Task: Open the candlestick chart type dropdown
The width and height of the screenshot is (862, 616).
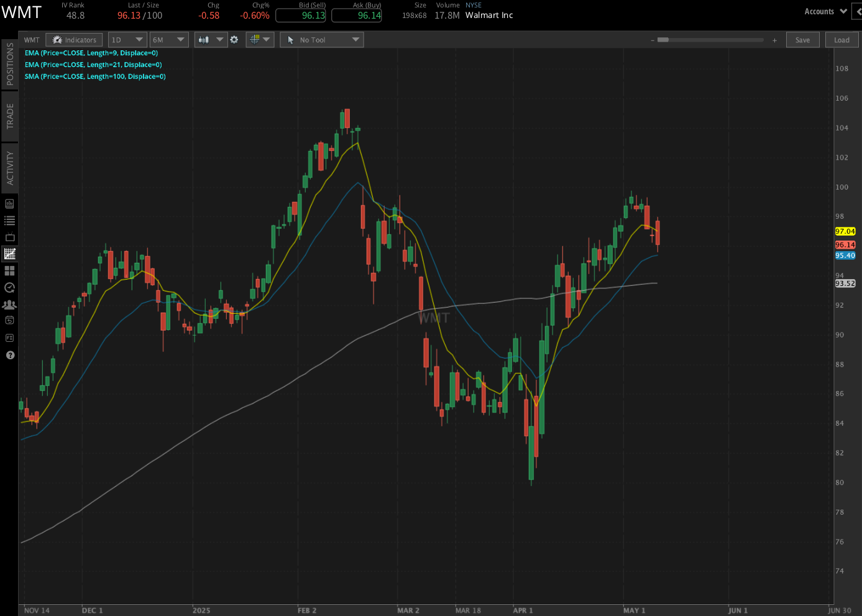Action: (211, 40)
